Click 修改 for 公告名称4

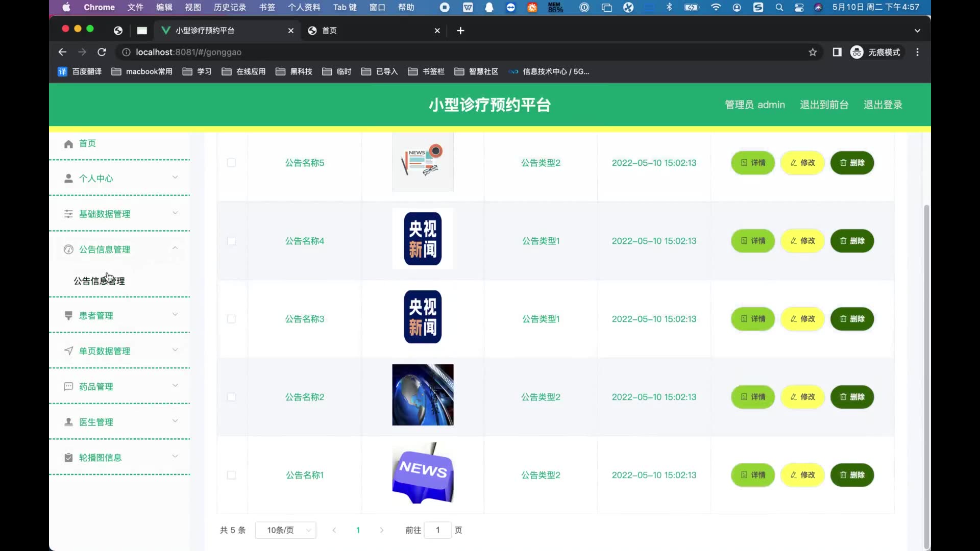802,241
